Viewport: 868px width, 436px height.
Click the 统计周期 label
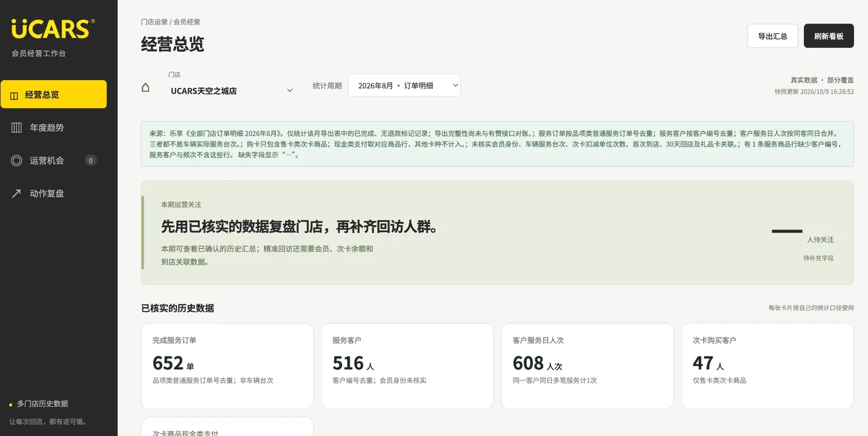point(327,86)
